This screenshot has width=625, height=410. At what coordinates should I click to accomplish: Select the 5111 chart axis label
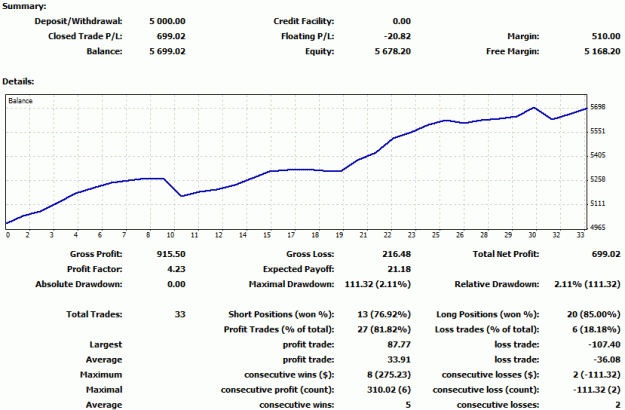(x=598, y=204)
